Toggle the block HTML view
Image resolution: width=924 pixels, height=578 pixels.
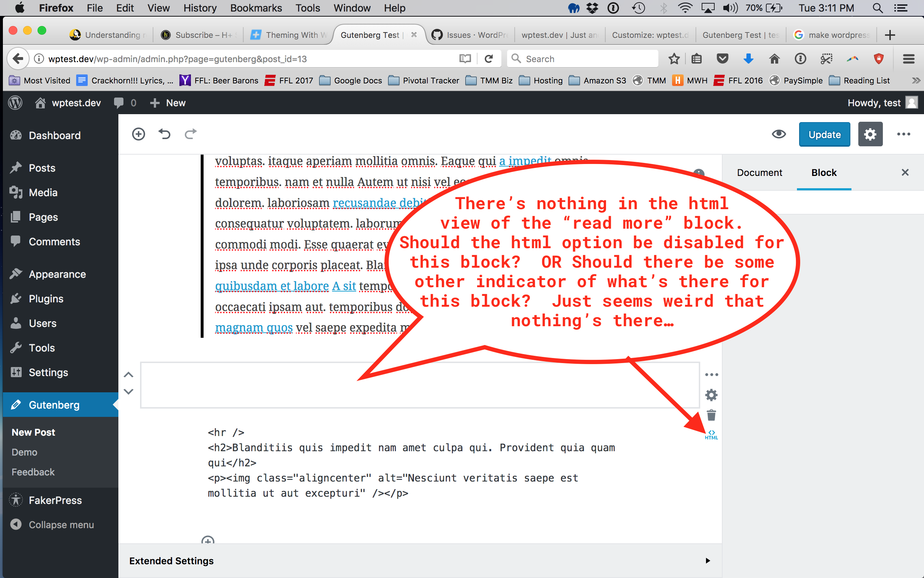(x=711, y=435)
